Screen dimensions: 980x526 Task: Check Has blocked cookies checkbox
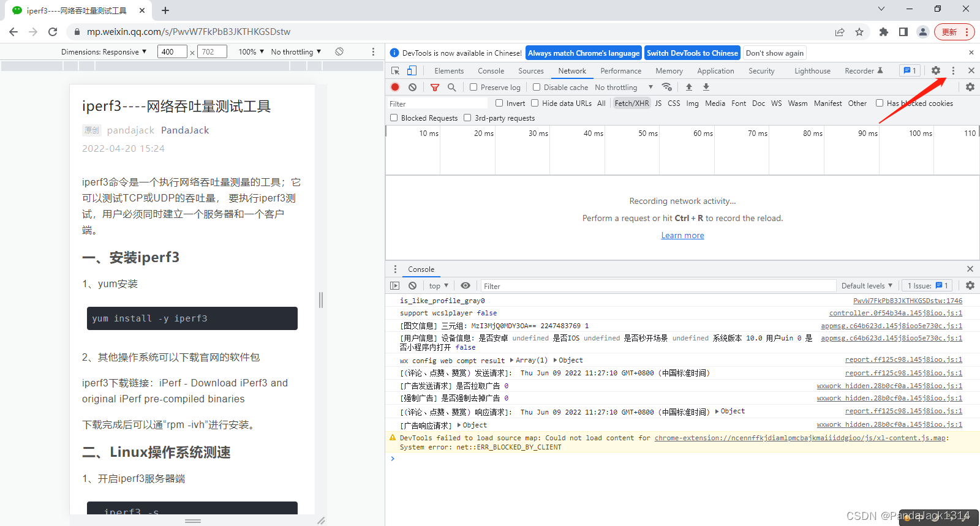point(880,103)
